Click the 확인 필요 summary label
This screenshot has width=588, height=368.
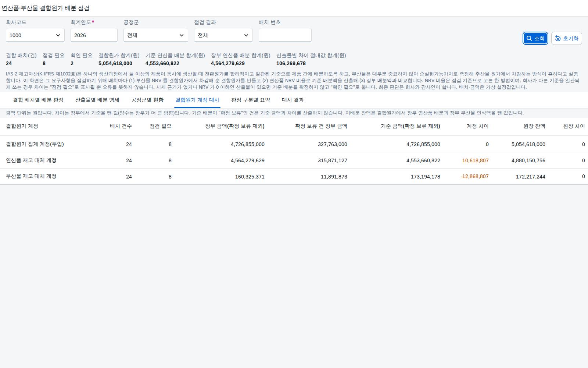tap(82, 56)
